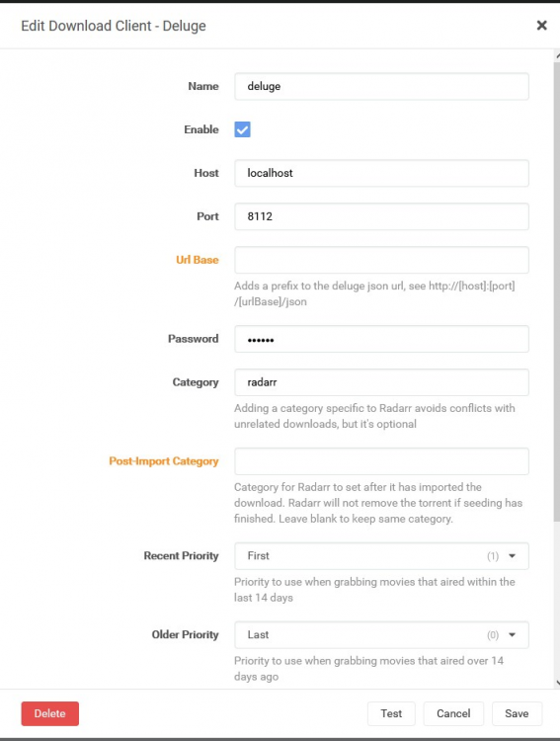Click the dialog's vertical scrollbar
The image size is (560, 741).
point(557,290)
